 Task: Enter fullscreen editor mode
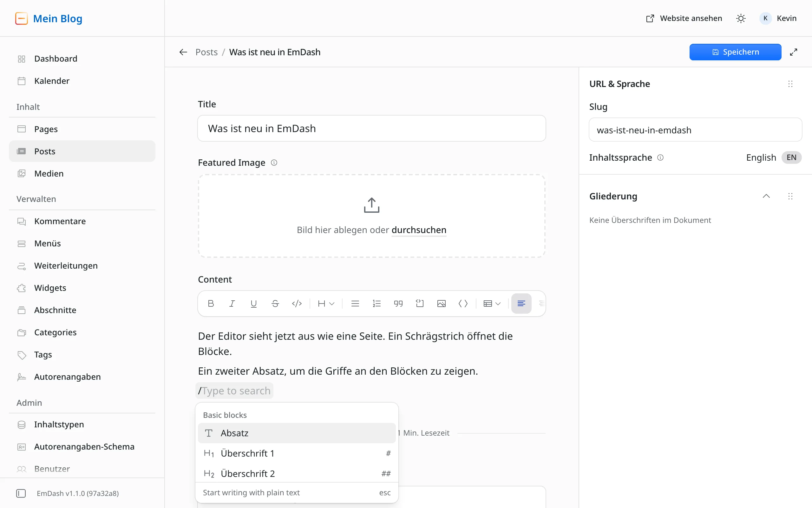coord(793,52)
